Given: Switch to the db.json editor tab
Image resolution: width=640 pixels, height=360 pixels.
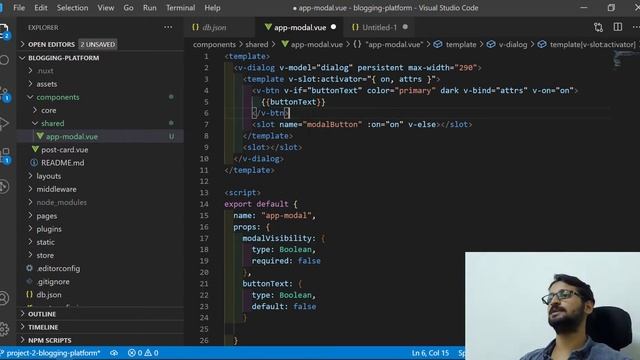Looking at the screenshot, I should point(220,27).
